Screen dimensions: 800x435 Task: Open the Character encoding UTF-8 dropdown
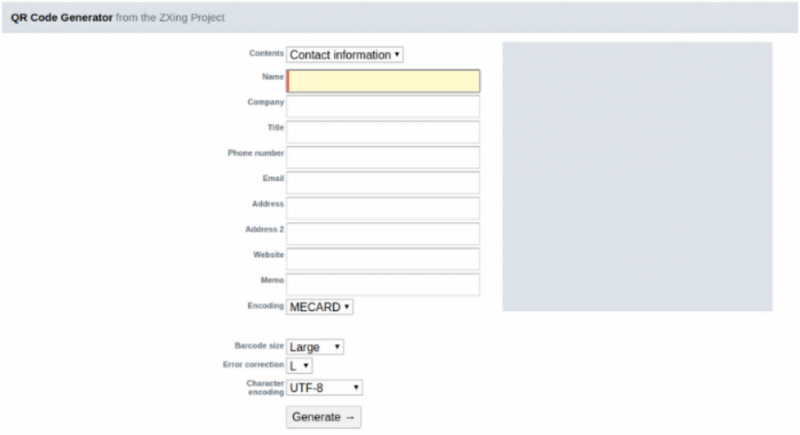point(325,387)
